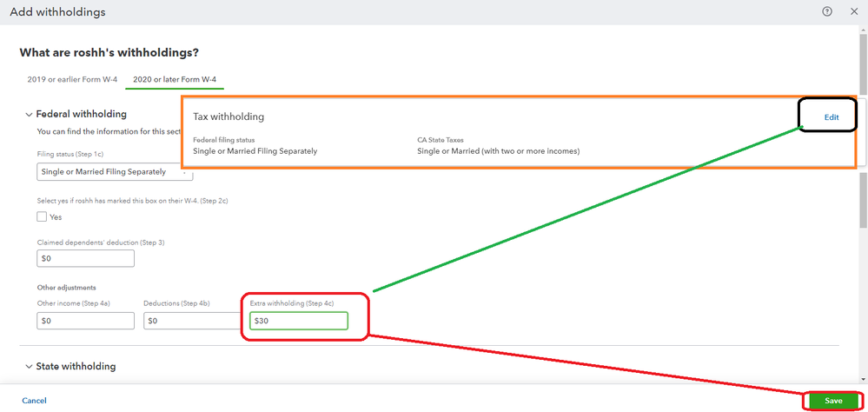Image resolution: width=868 pixels, height=412 pixels.
Task: Click the scrollbar up arrow
Action: tap(863, 30)
